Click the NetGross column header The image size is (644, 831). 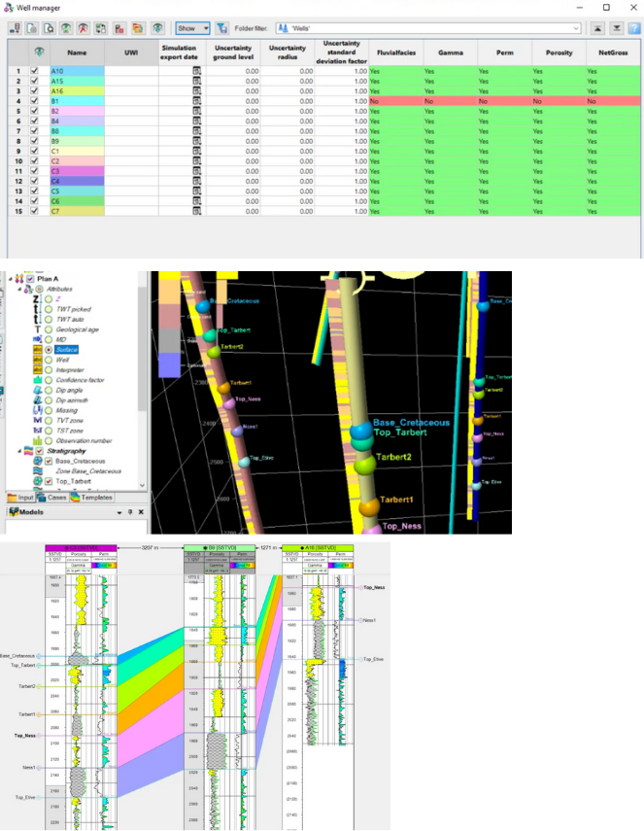613,52
